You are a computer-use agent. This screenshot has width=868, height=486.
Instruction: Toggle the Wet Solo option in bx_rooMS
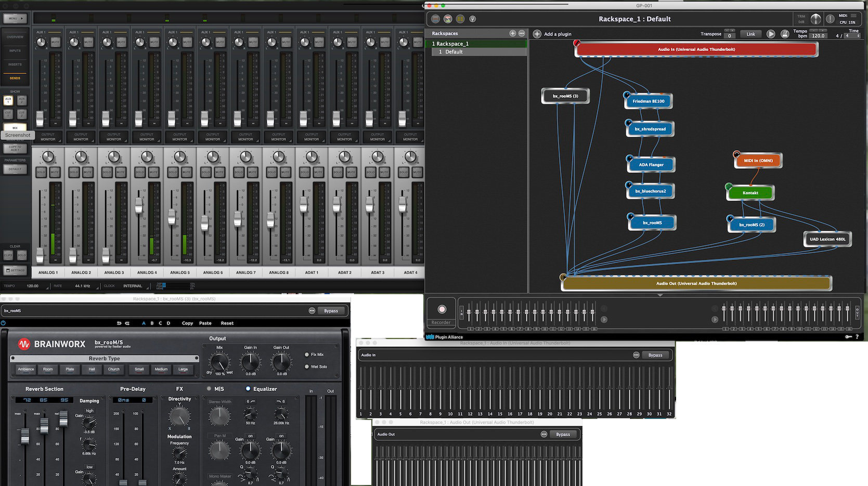pyautogui.click(x=307, y=366)
